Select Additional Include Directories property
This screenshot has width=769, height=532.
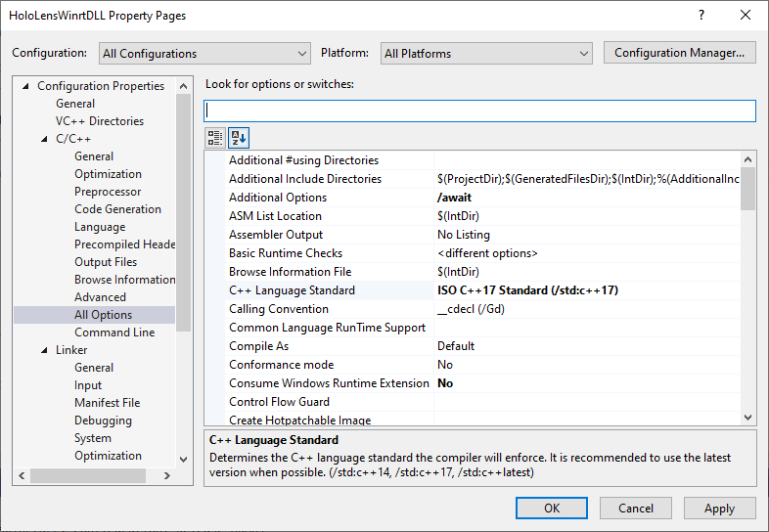pos(305,179)
